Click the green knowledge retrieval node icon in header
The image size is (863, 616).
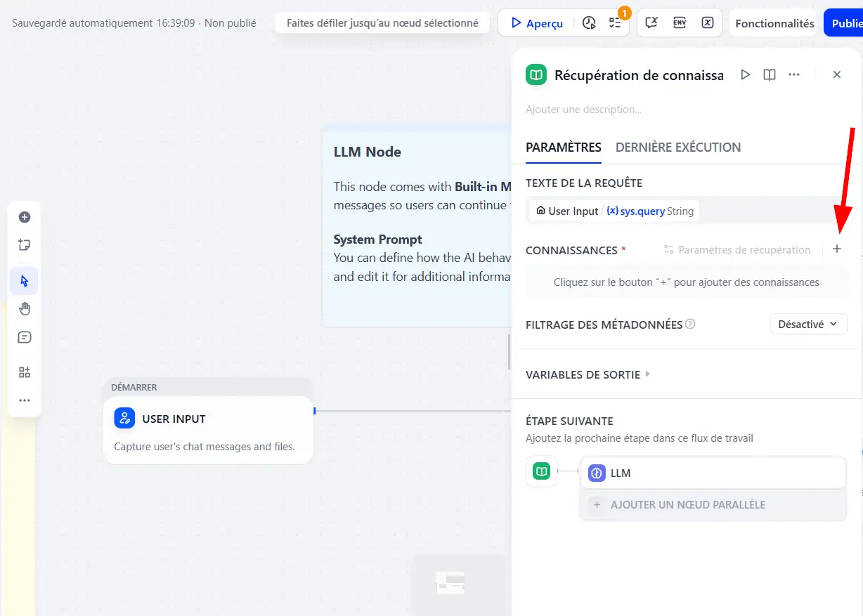pos(536,74)
